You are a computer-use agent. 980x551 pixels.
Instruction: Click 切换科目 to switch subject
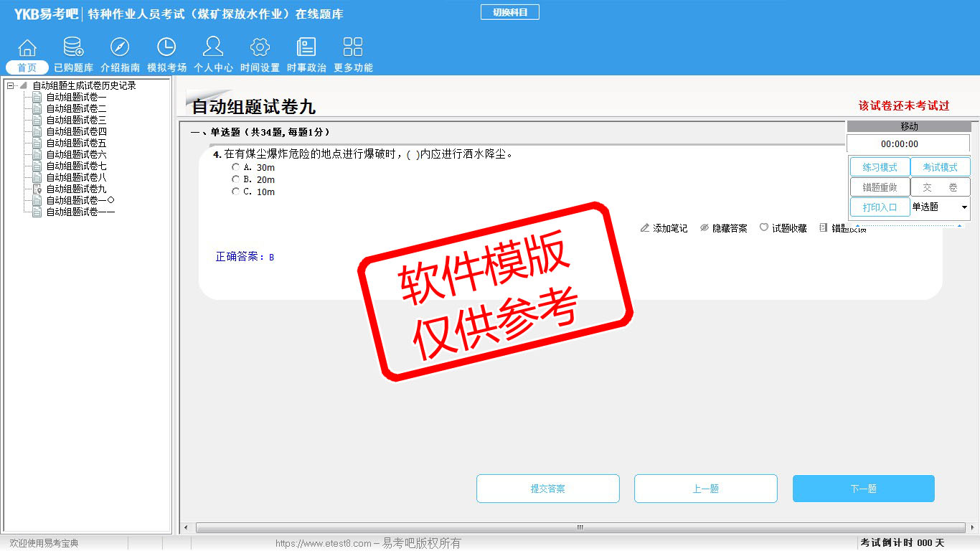pyautogui.click(x=509, y=12)
